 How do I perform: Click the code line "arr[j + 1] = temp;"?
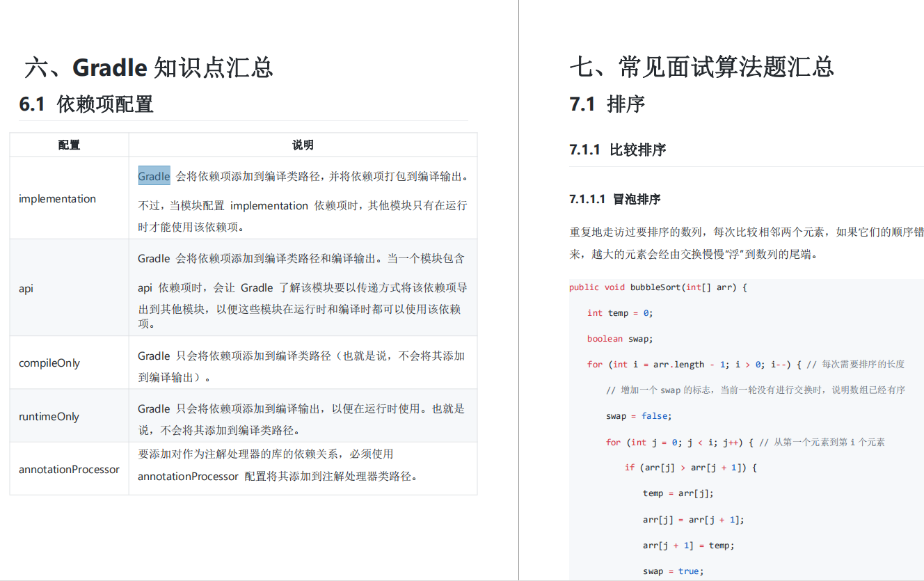pos(689,546)
